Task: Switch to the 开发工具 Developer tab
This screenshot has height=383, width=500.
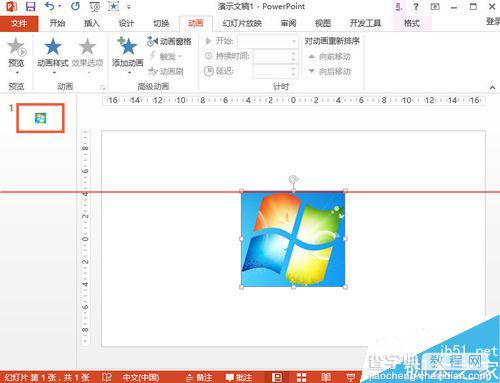Action: click(x=365, y=23)
